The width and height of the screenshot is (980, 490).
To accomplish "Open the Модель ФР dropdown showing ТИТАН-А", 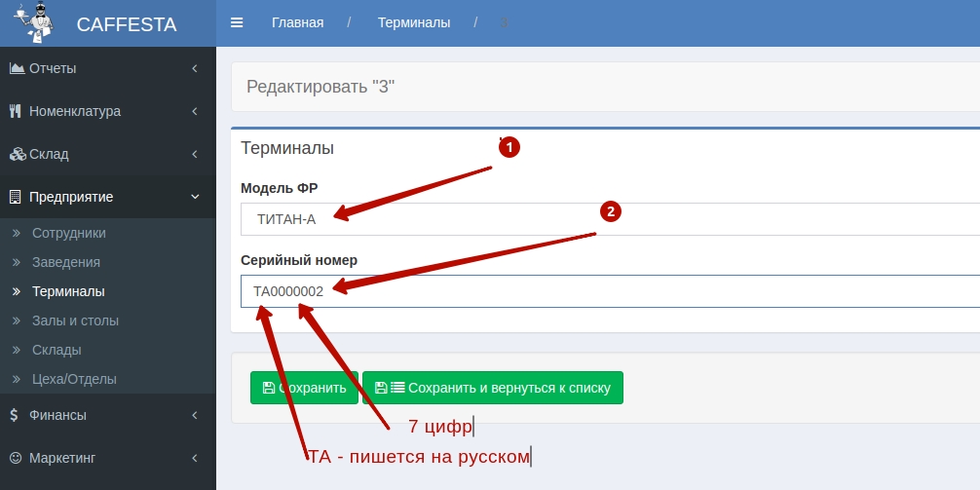I will (610, 219).
